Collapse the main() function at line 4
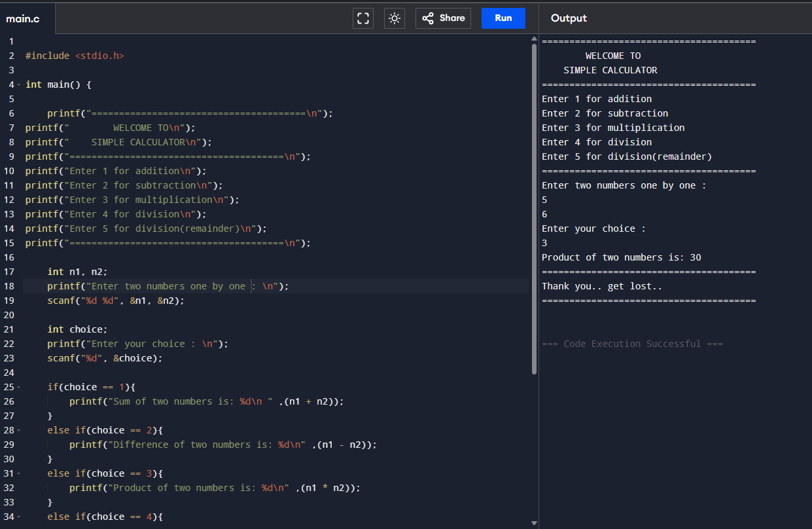 (19, 85)
